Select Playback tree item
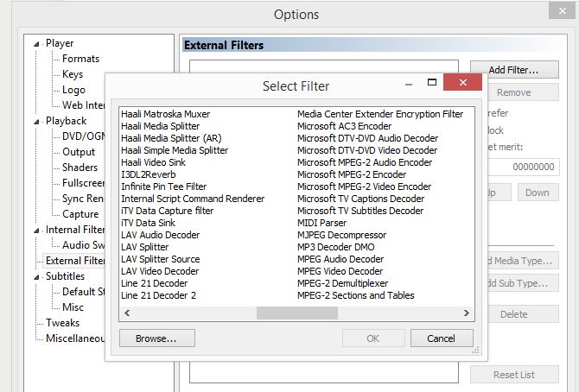This screenshot has height=392, width=579. coord(66,121)
